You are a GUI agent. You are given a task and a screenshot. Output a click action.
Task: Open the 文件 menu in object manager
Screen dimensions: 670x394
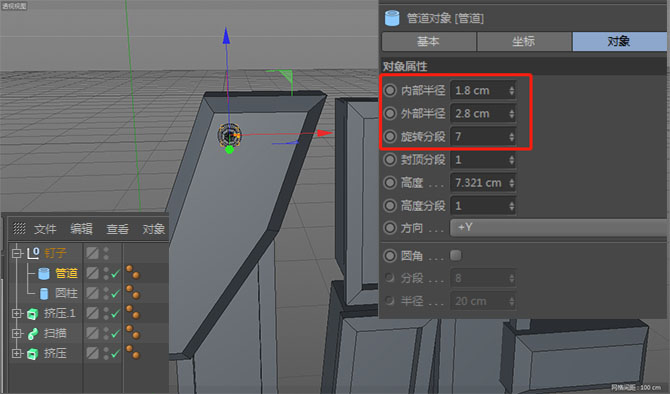tap(45, 229)
